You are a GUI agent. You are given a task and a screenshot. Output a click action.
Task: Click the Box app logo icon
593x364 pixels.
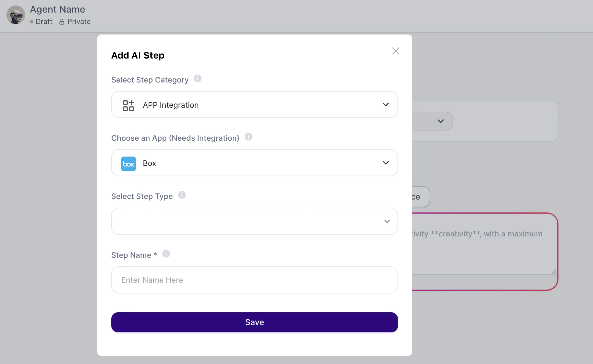pos(128,164)
